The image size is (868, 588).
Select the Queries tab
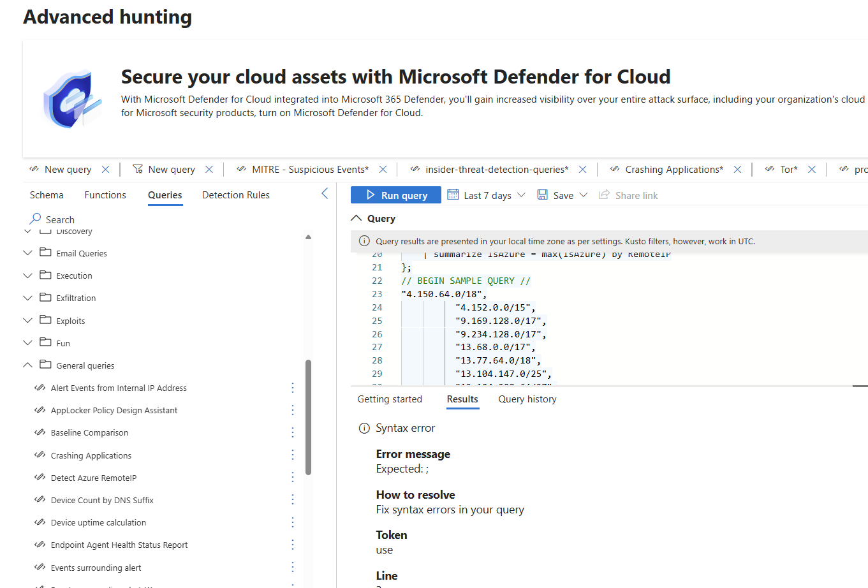165,195
